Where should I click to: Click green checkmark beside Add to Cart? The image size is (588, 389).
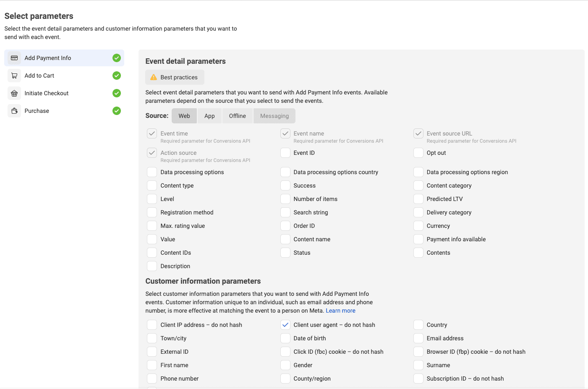tap(117, 76)
